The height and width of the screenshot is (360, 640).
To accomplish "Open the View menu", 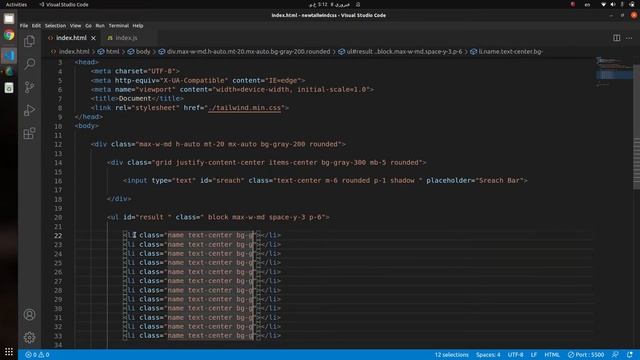I will point(76,26).
